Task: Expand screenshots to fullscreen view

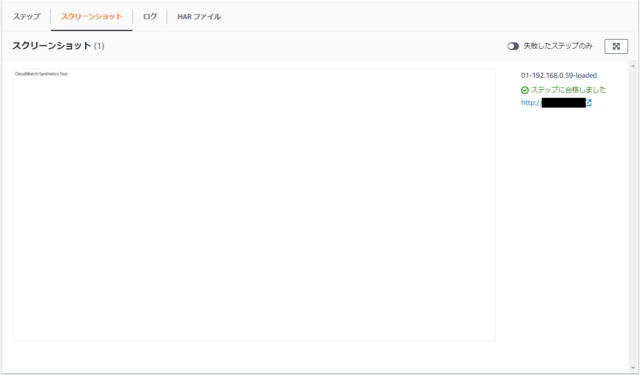Action: (x=616, y=46)
